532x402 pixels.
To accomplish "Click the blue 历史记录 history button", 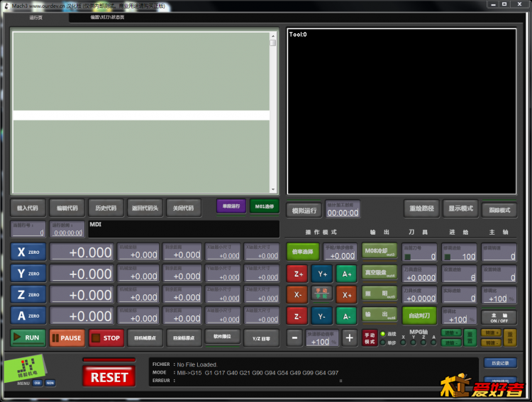I will (500, 363).
